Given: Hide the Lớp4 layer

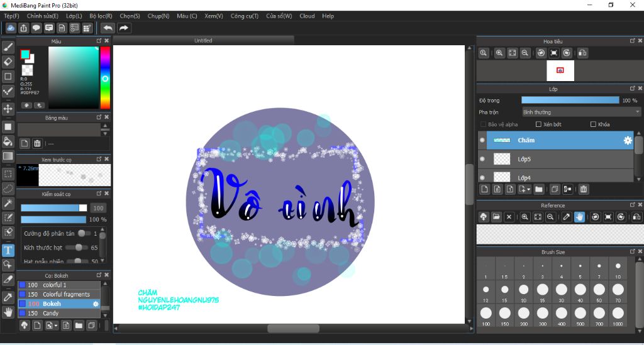Looking at the screenshot, I should (482, 178).
